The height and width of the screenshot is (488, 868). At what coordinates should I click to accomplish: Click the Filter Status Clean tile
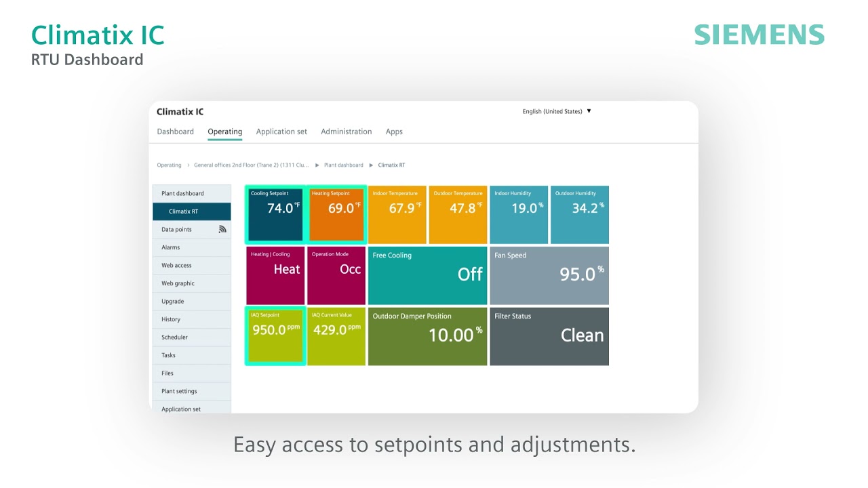pyautogui.click(x=549, y=336)
